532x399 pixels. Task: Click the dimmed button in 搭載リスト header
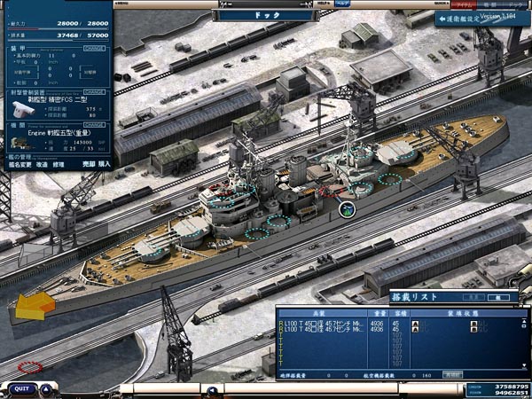(474, 298)
